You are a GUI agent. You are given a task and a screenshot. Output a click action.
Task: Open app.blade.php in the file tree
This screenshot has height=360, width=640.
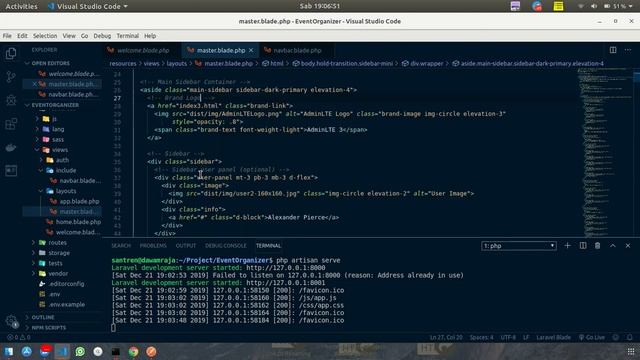coord(79,201)
